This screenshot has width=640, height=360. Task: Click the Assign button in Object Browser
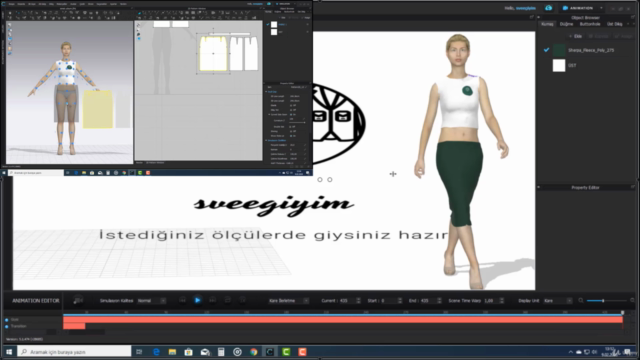623,36
